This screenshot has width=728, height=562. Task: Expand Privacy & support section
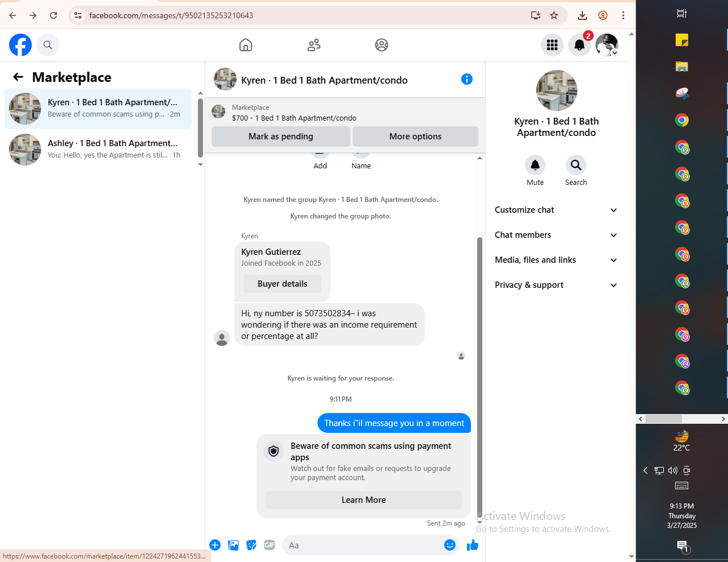click(x=556, y=285)
